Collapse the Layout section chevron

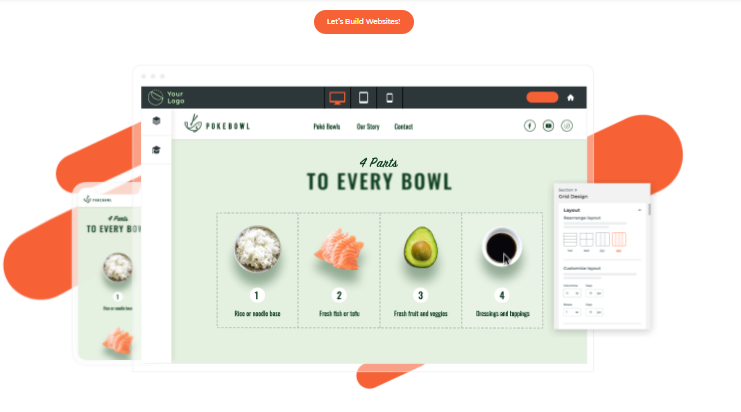(639, 210)
